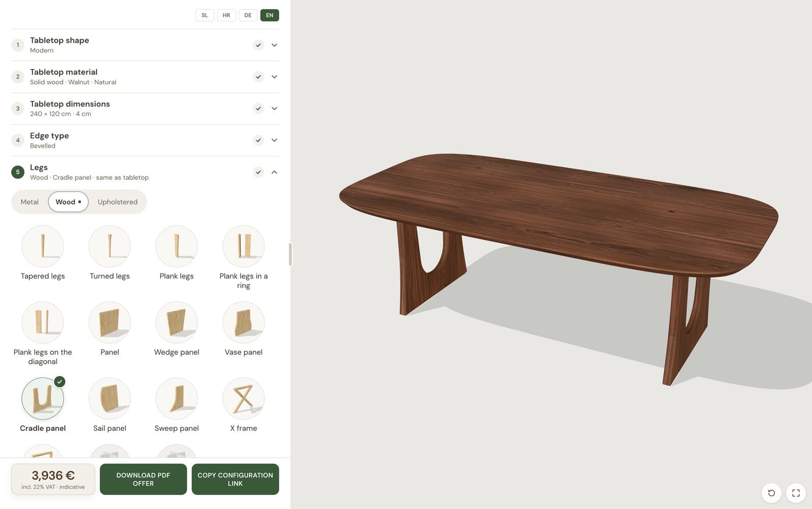Expand the Tabletop material section chevron

(275, 77)
